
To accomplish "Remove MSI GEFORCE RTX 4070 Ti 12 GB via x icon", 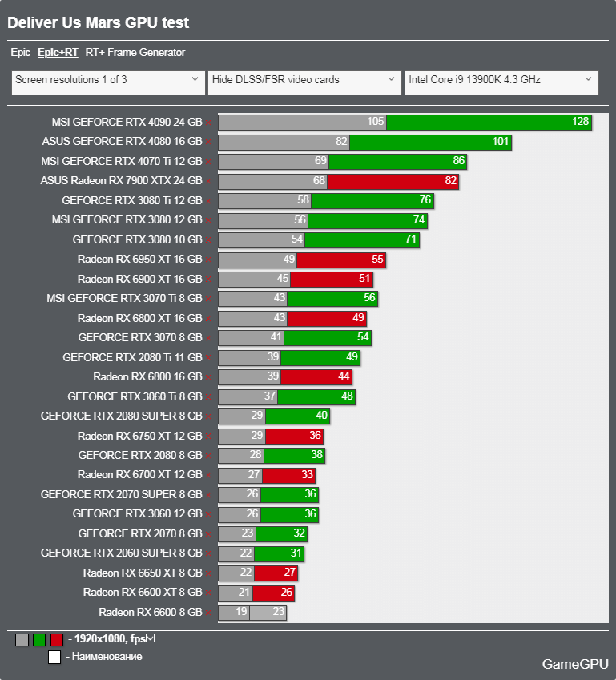I will [x=208, y=162].
